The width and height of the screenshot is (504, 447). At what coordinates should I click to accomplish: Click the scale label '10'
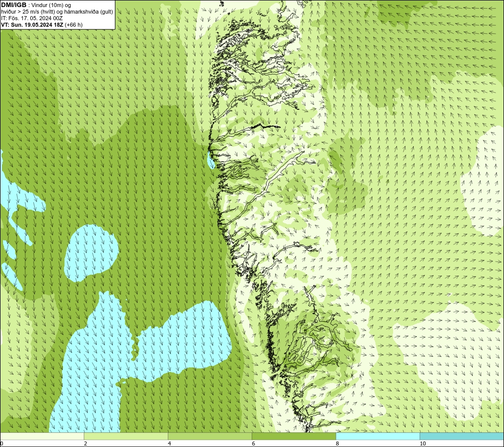pos(423,444)
